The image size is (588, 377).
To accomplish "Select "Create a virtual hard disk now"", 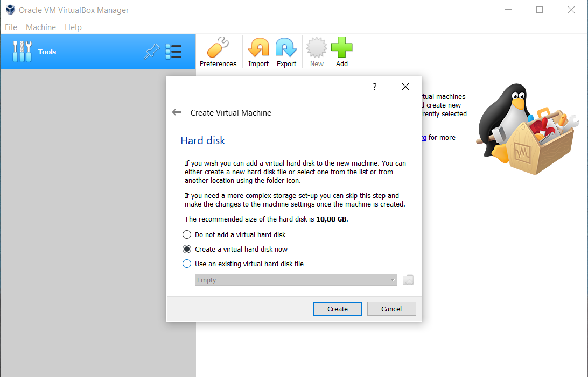I will (x=187, y=249).
